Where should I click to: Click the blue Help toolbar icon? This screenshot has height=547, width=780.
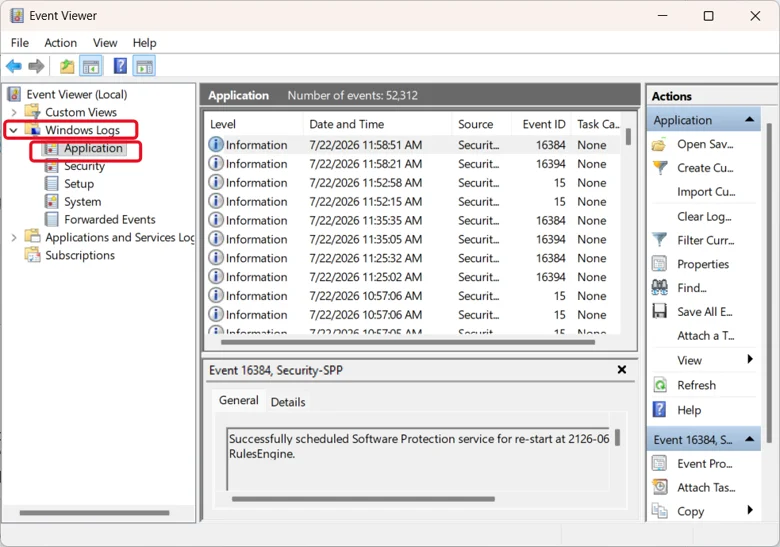[120, 66]
